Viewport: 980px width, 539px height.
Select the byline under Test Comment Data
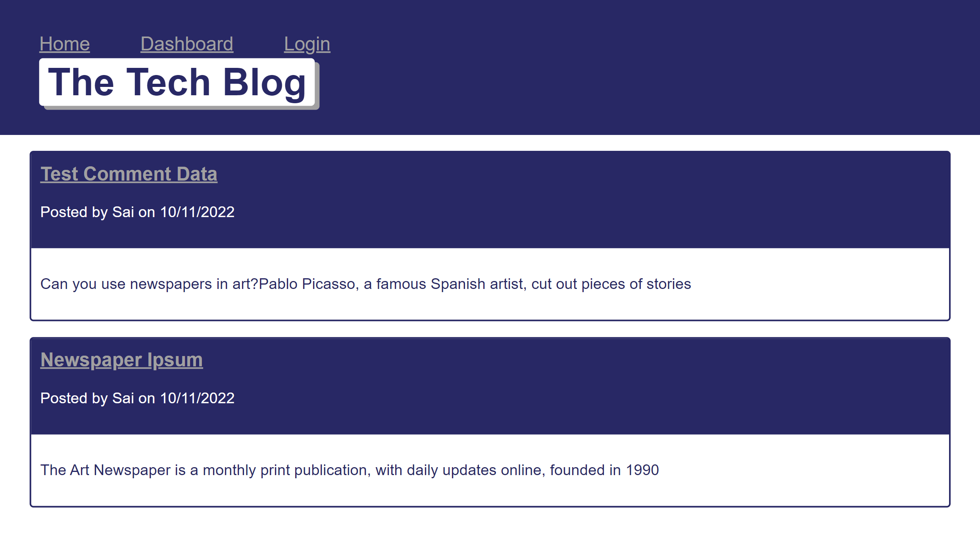(137, 212)
